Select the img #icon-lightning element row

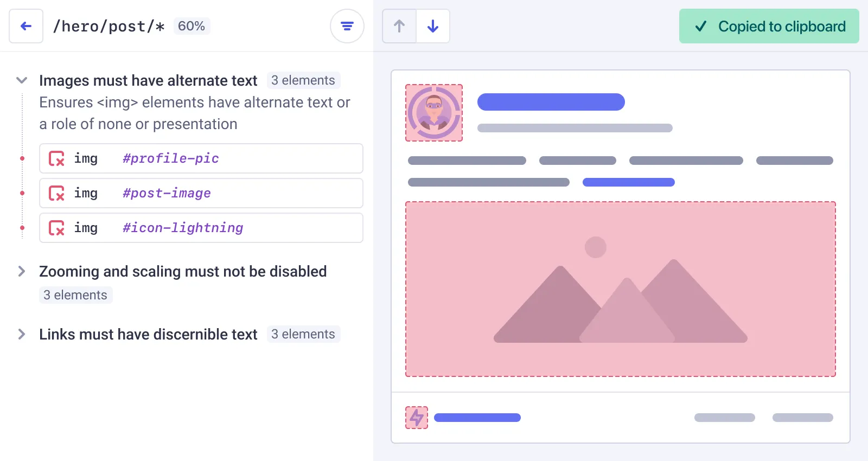(201, 228)
